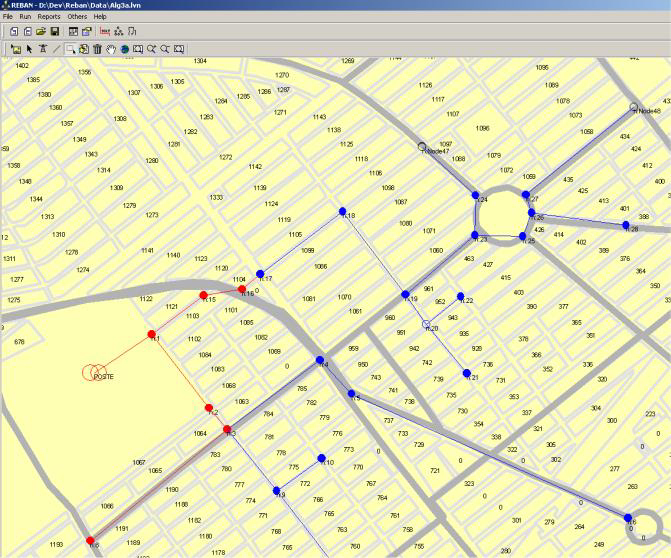Select the pole insertion tool

coord(43,48)
